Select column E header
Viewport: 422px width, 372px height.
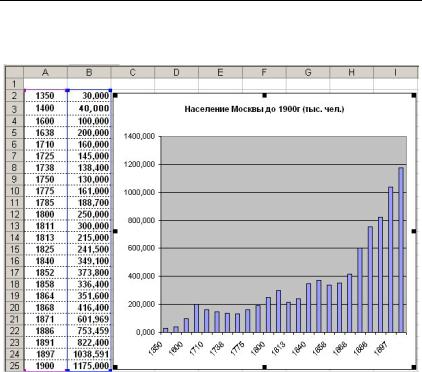[x=220, y=72]
